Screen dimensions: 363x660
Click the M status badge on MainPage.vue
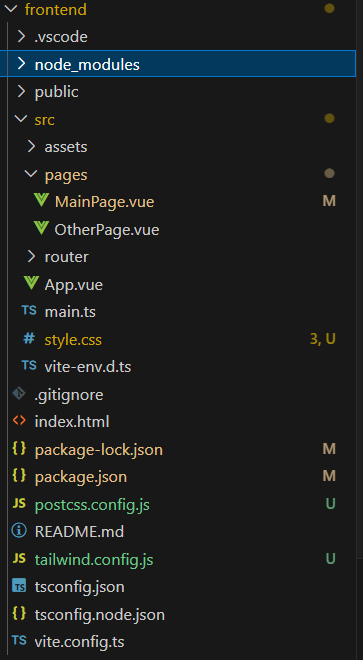click(x=329, y=201)
